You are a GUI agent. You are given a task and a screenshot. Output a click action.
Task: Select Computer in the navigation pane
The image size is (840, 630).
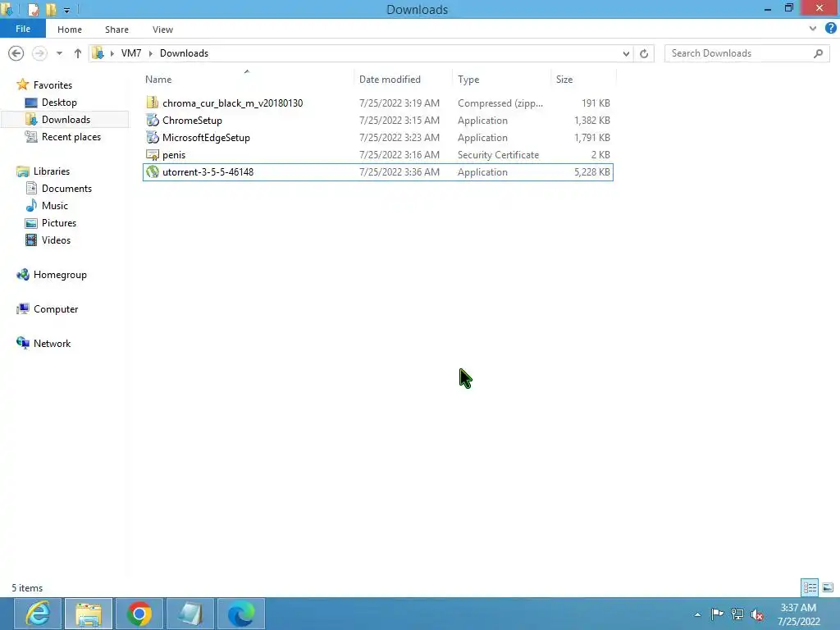56,309
